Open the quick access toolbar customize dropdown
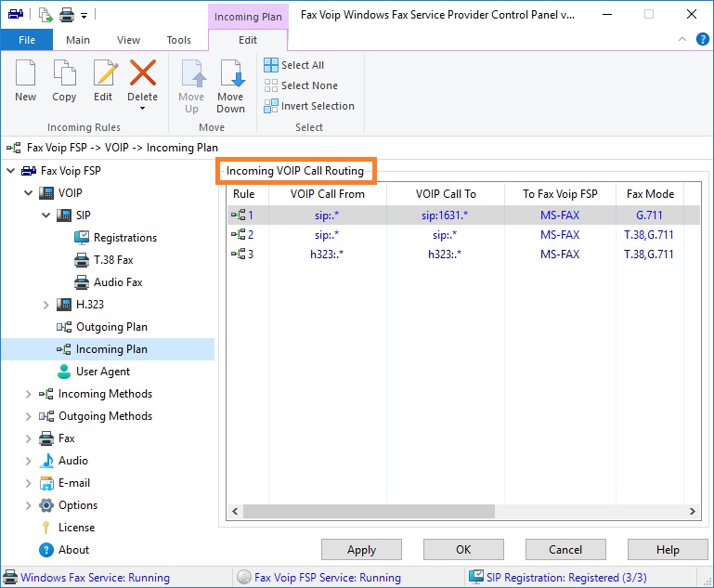 point(84,16)
